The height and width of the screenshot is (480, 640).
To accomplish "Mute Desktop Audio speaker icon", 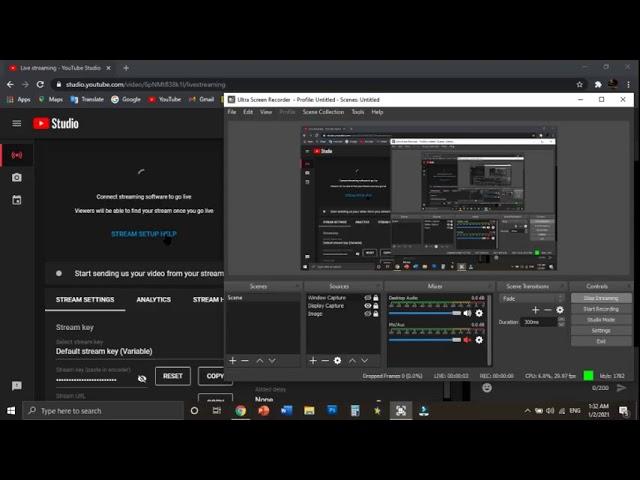I will (x=467, y=313).
